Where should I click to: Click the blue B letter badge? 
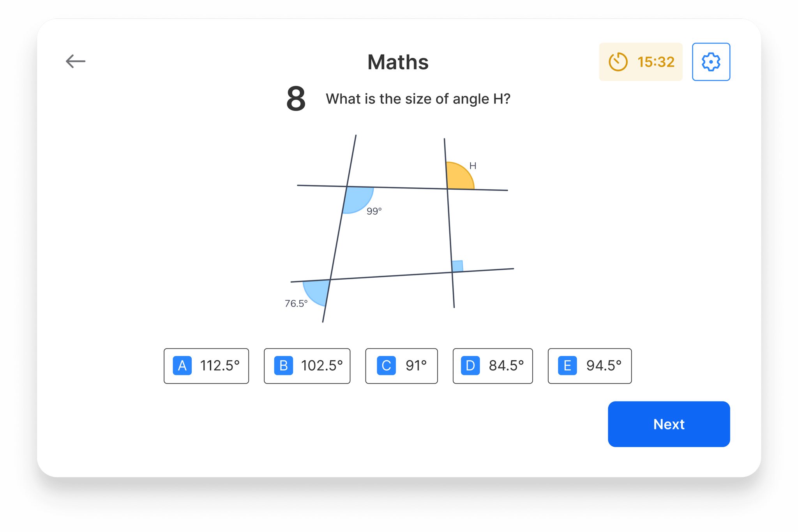click(x=283, y=366)
